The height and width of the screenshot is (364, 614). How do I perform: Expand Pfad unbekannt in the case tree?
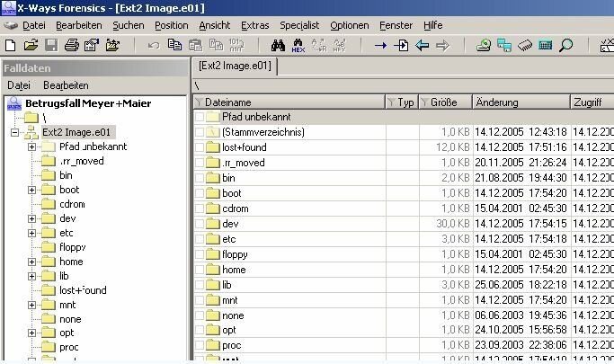pyautogui.click(x=31, y=146)
